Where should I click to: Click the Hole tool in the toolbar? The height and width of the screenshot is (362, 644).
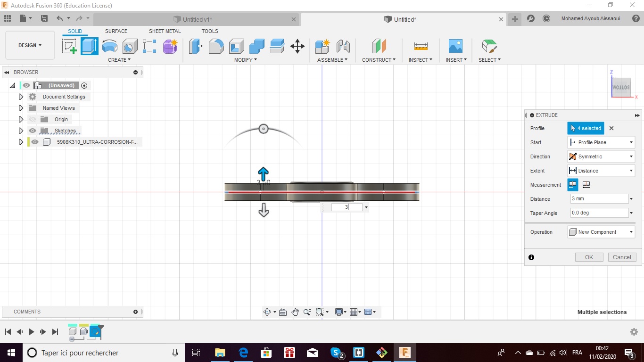click(x=130, y=46)
